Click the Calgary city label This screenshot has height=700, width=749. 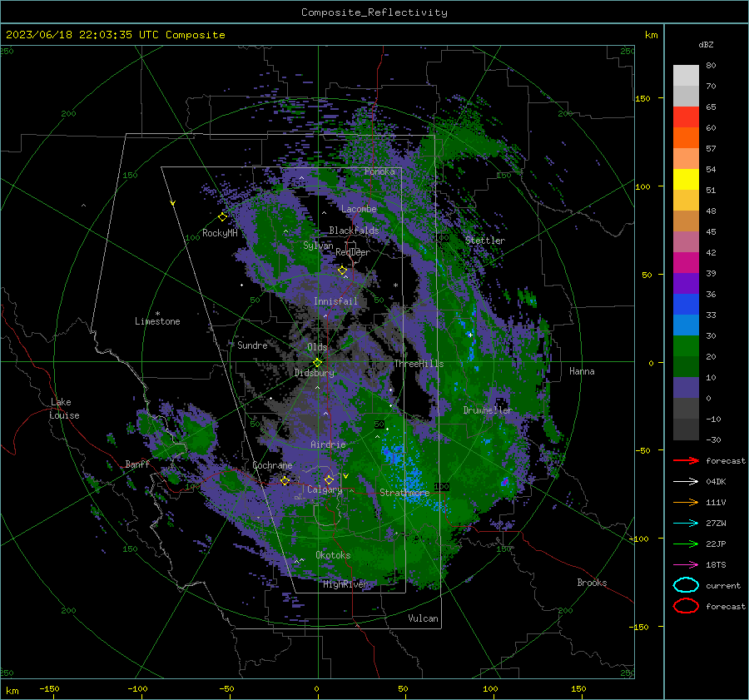325,489
